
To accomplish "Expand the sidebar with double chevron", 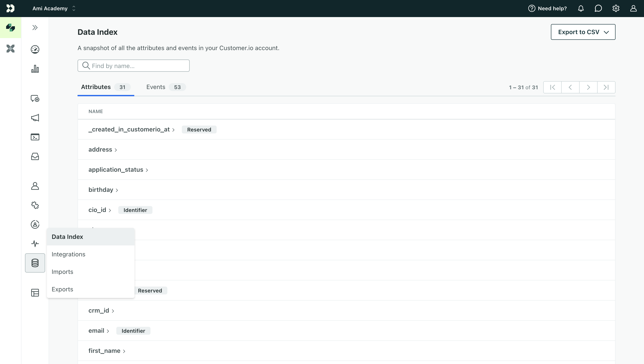I will tap(35, 28).
